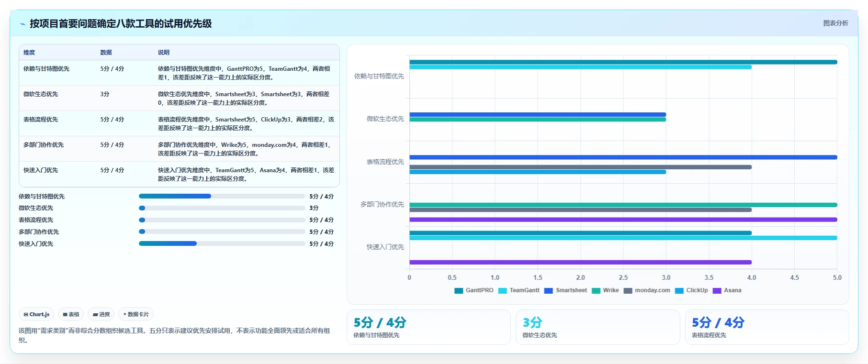Click the GanttPRO bar in the 依赖与甘特图优先 group
Viewport: 868px width, 364px height.
click(623, 62)
